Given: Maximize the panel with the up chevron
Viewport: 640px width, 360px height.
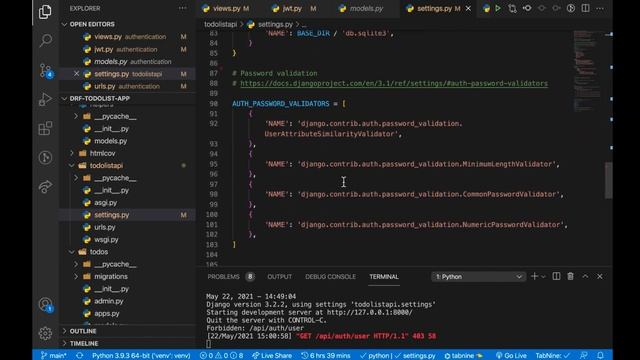Looking at the screenshot, I should pyautogui.click(x=585, y=276).
